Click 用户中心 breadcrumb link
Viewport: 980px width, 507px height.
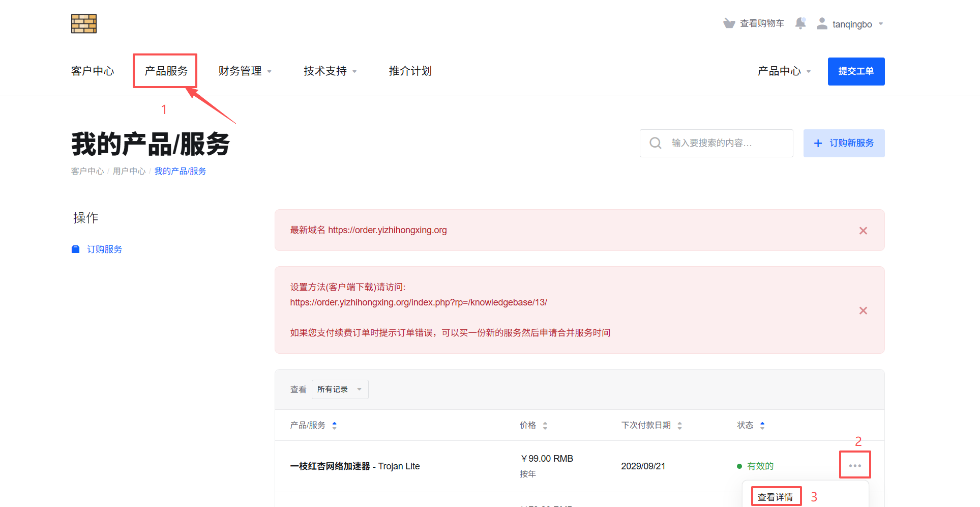click(x=129, y=171)
